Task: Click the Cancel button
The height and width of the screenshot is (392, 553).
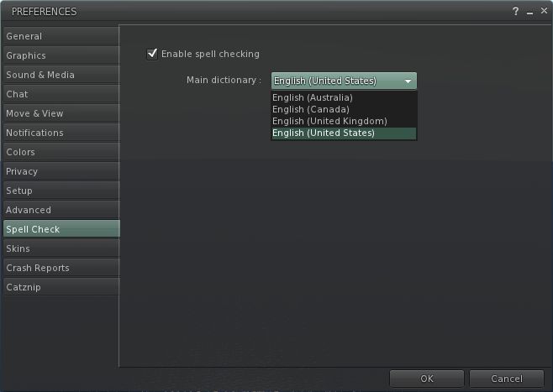Action: coord(506,379)
